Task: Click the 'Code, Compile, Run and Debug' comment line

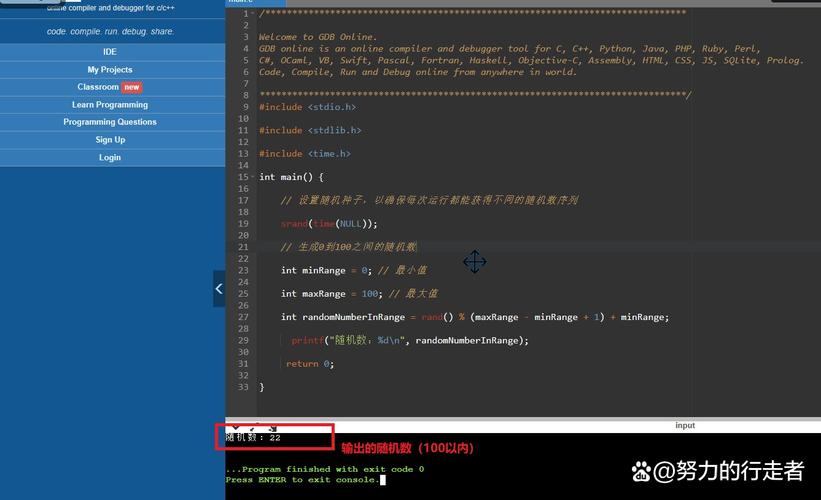Action: [418, 72]
